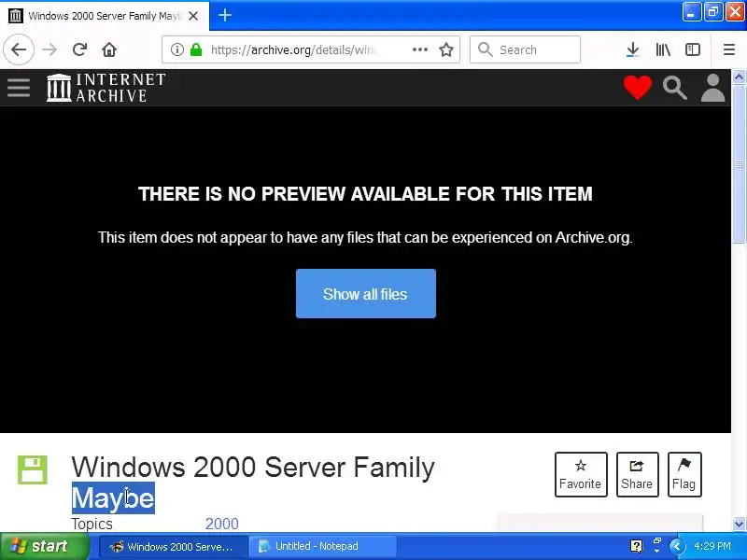Click the forward navigation arrow

[49, 49]
